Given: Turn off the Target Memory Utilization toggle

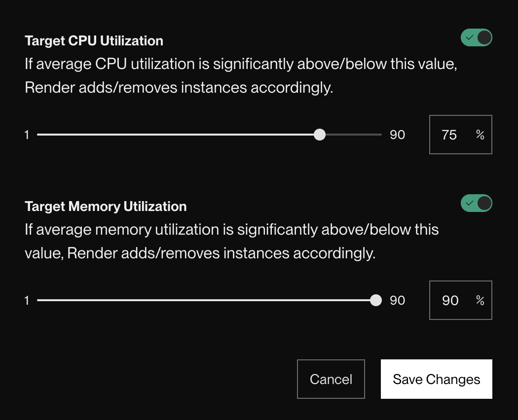Looking at the screenshot, I should 476,203.
